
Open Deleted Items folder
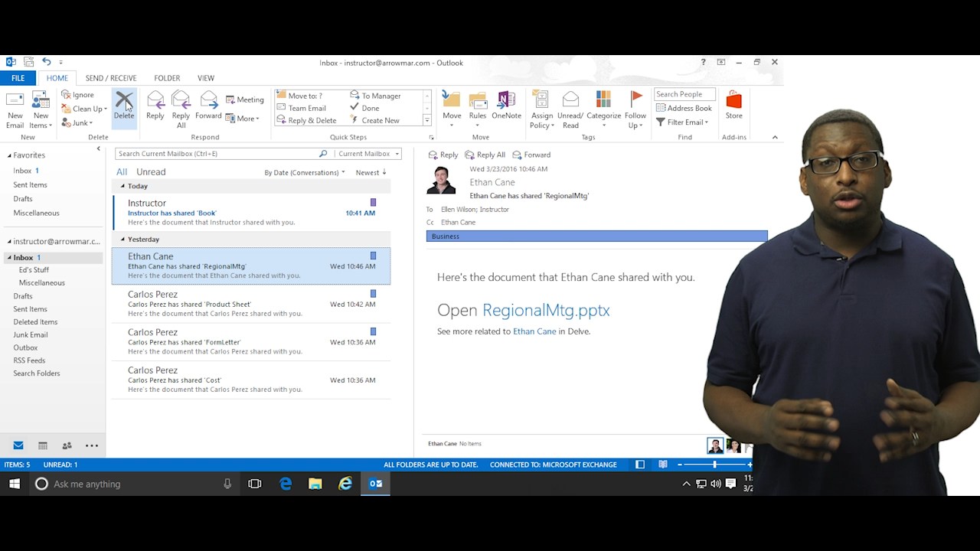click(x=35, y=322)
